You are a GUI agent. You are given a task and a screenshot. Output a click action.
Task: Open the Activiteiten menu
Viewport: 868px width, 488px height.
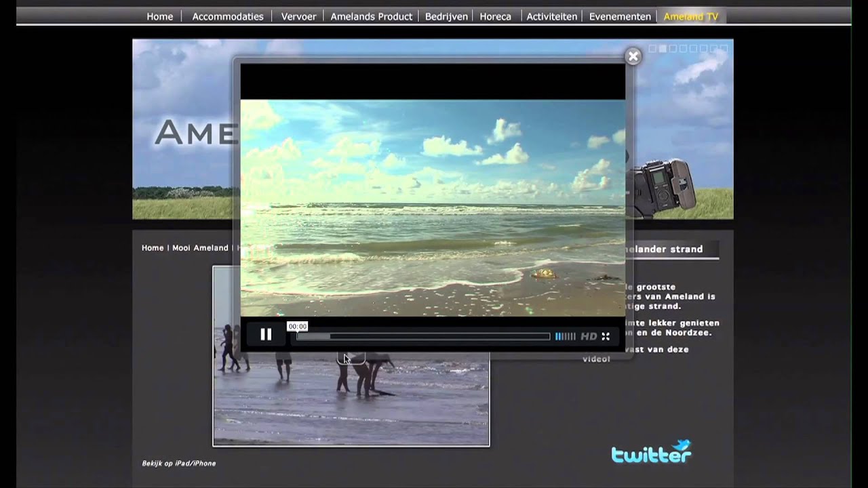[552, 16]
